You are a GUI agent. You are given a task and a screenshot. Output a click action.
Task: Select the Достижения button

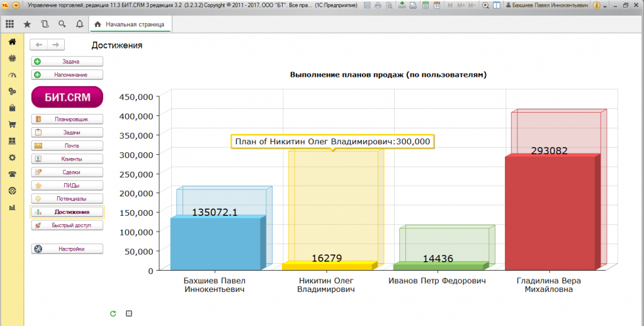point(67,212)
